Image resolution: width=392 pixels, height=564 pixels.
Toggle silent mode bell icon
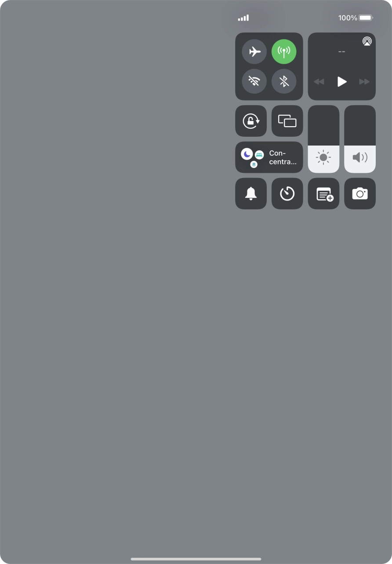pyautogui.click(x=251, y=193)
